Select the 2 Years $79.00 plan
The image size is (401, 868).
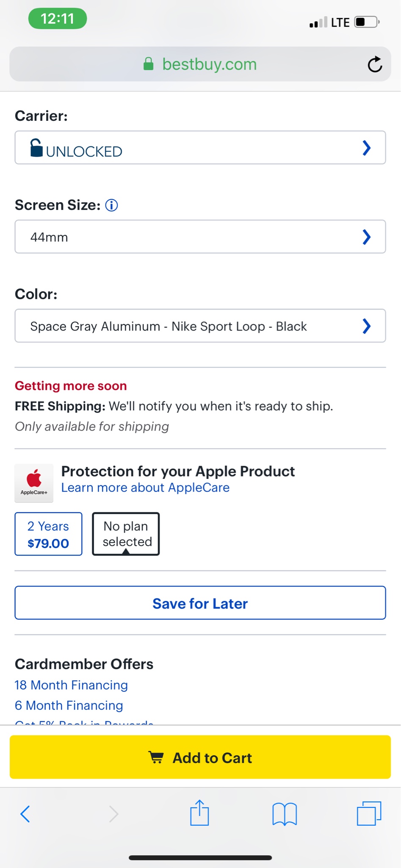(x=48, y=534)
